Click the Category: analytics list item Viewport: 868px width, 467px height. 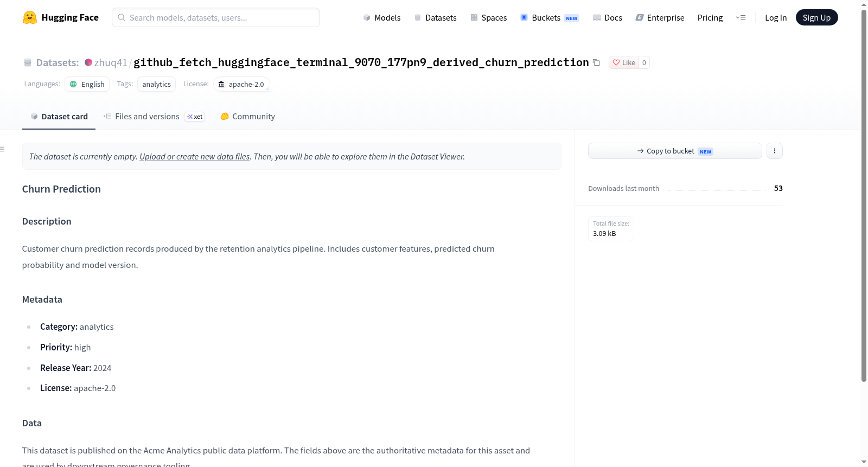[x=77, y=327]
